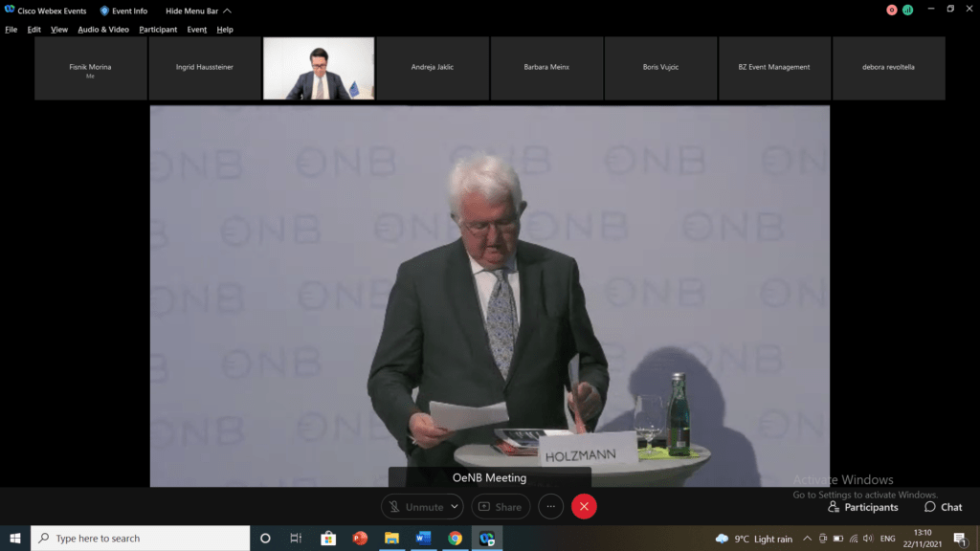Switch to PowerPoint on the taskbar
Viewport: 980px width, 551px height.
coord(360,538)
